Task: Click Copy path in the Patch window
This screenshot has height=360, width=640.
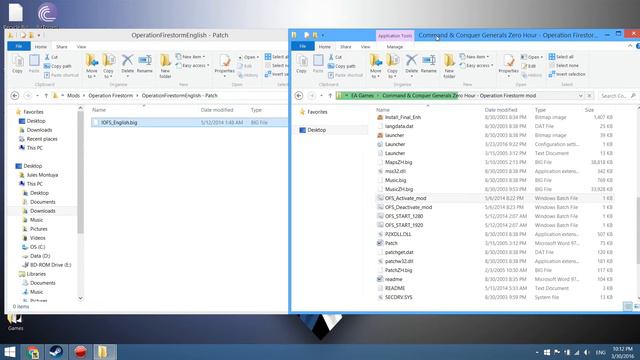Action: 58,66
